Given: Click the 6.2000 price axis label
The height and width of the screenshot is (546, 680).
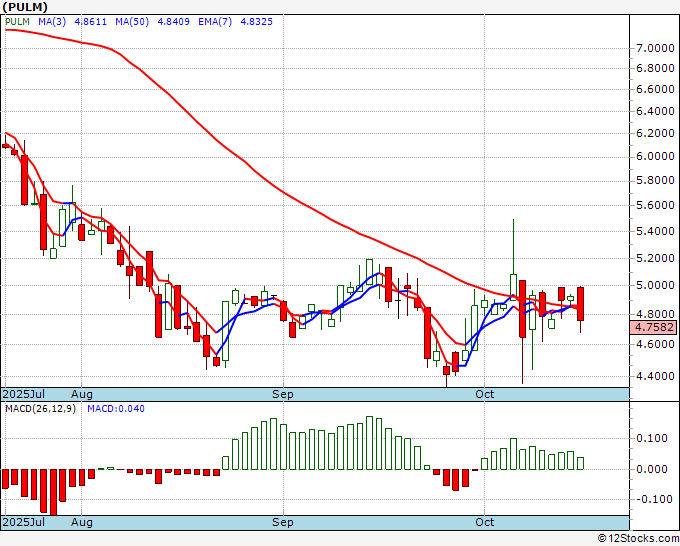Looking at the screenshot, I should pyautogui.click(x=655, y=133).
